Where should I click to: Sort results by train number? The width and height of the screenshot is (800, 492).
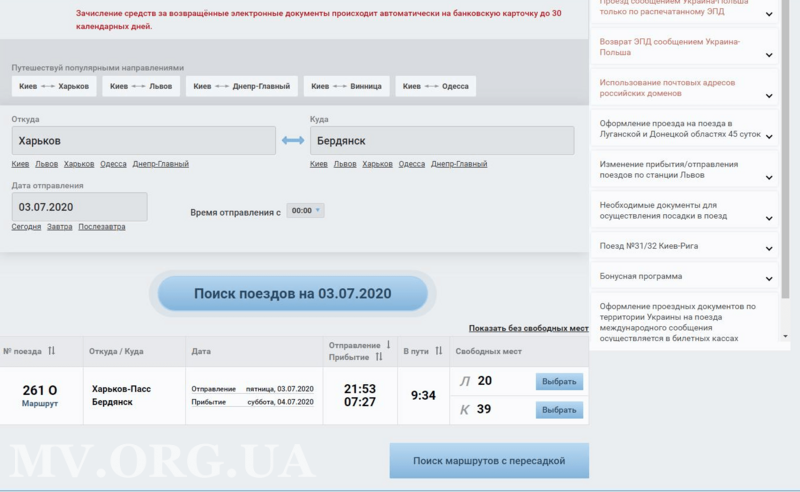coord(51,351)
